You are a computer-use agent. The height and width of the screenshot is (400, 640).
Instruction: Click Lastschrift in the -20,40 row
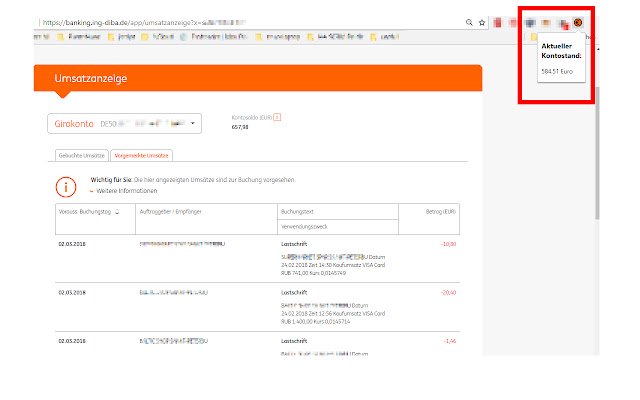coord(294,293)
